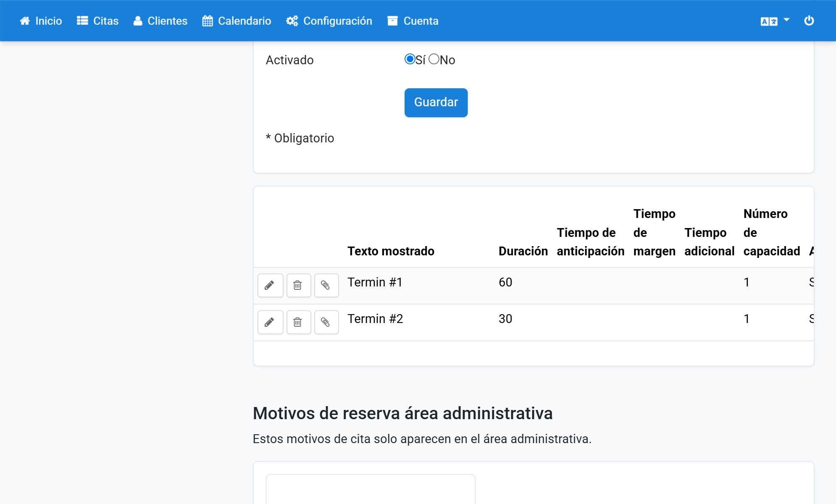This screenshot has width=836, height=504.
Task: Click the Motivos de reserva área administrativa heading
Action: 402,413
